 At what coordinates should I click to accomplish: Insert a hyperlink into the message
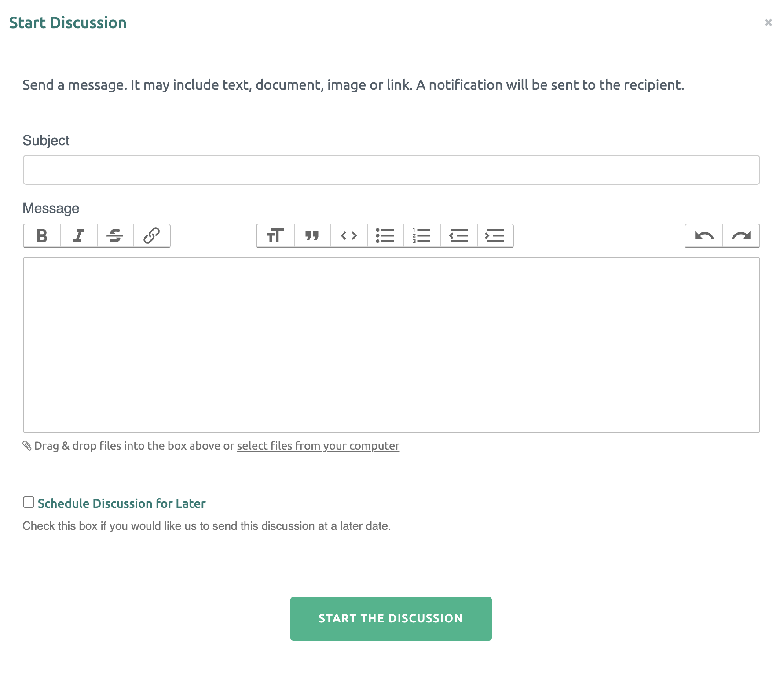(x=151, y=236)
